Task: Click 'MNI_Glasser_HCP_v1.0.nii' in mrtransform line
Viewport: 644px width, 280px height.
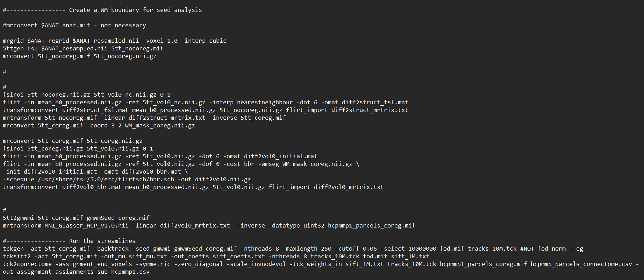Action: click(87, 225)
